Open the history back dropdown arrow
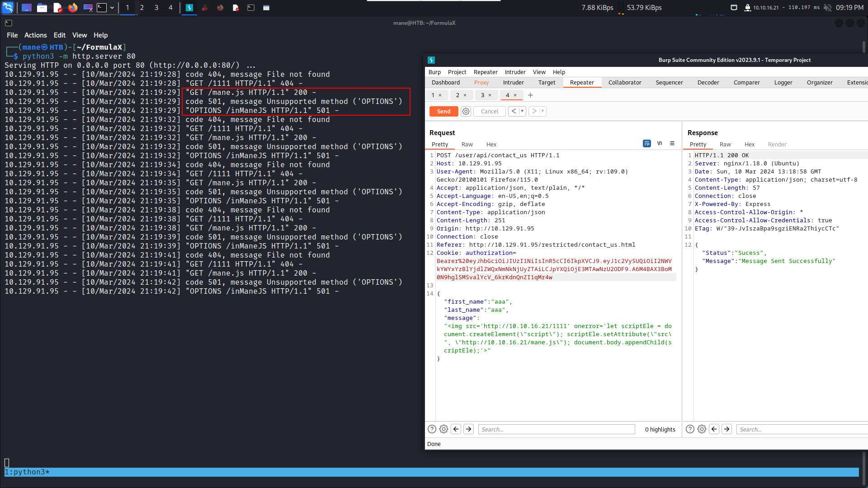Viewport: 868px width, 488px height. click(x=522, y=111)
